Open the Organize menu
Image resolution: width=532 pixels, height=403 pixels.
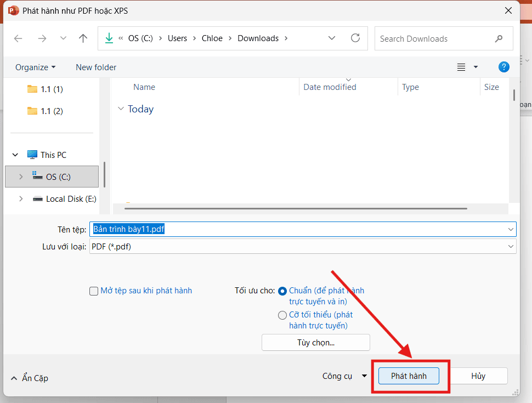click(x=35, y=67)
